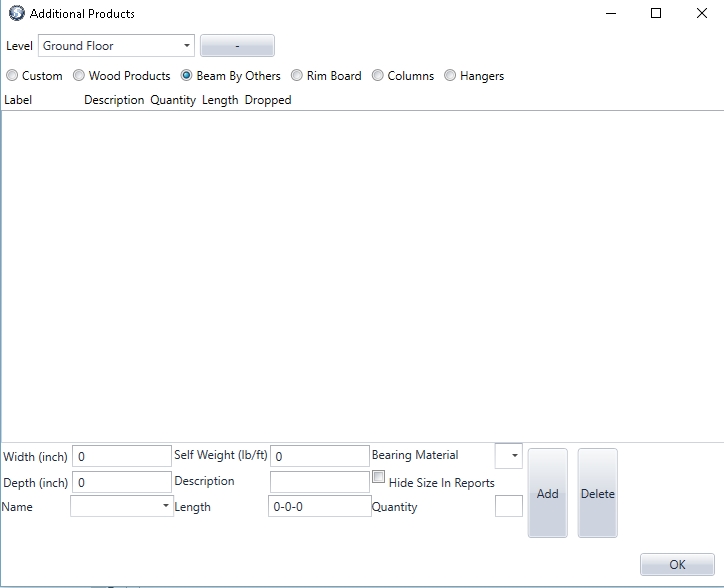
Task: Open the Level dropdown showing Ground Floor
Action: click(116, 46)
